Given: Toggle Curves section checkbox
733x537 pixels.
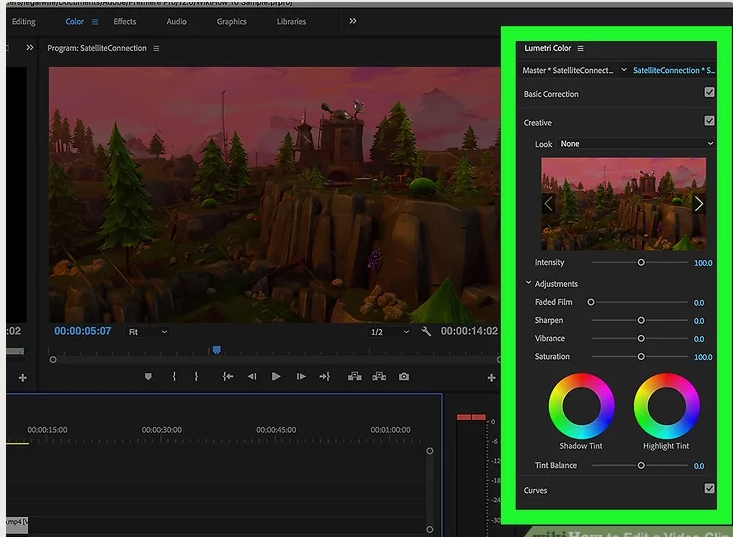Looking at the screenshot, I should pyautogui.click(x=709, y=488).
